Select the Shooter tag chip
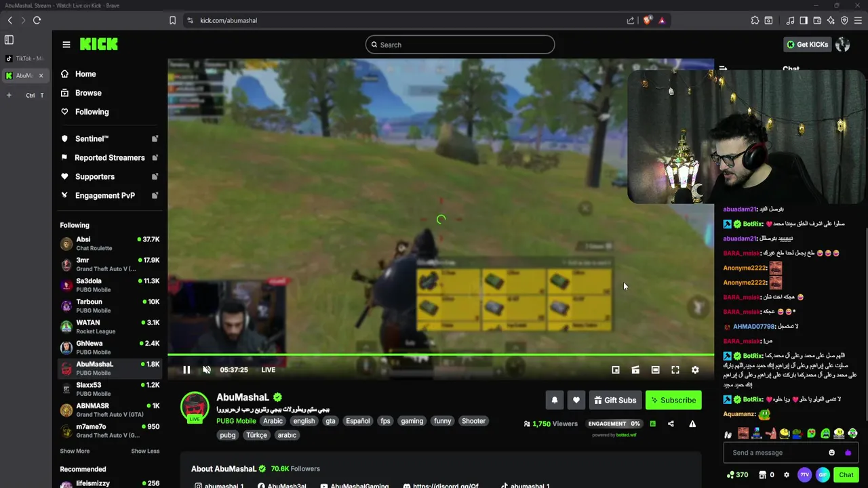 tap(473, 421)
